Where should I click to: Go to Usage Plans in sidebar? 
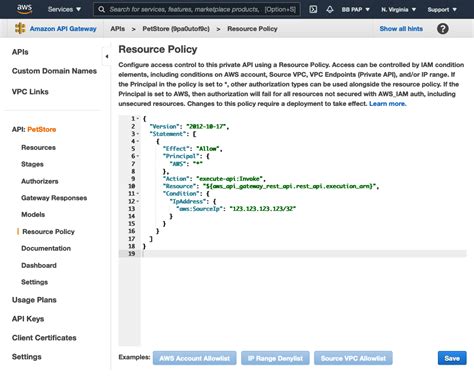click(34, 300)
